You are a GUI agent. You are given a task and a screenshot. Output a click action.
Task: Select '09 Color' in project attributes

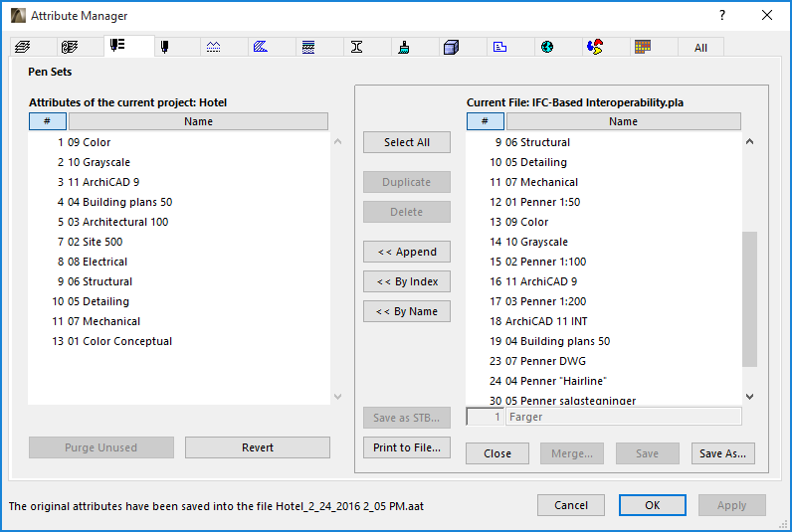tap(179, 142)
